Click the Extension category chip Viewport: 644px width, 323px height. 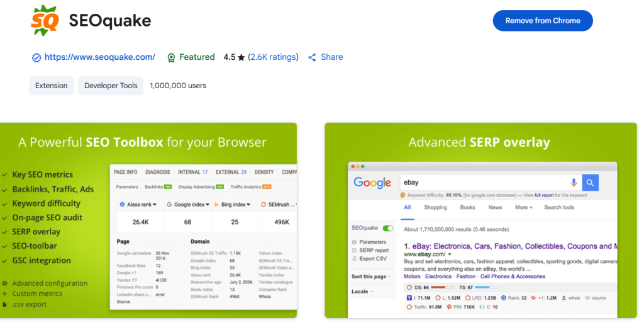point(52,86)
